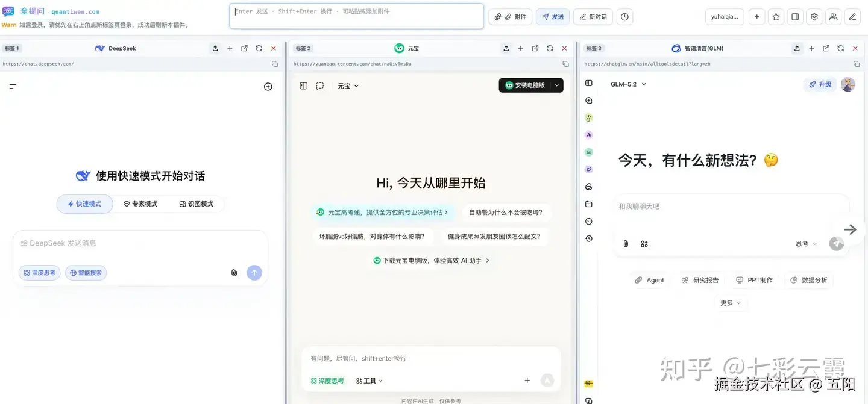The height and width of the screenshot is (404, 868).
Task: Click GLM 数据分析 option
Action: click(x=808, y=280)
